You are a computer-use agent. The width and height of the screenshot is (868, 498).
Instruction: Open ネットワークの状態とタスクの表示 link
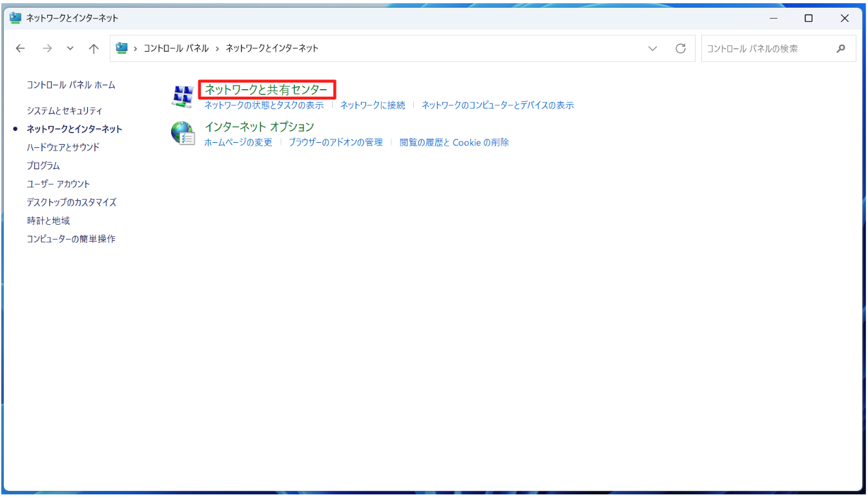click(264, 105)
